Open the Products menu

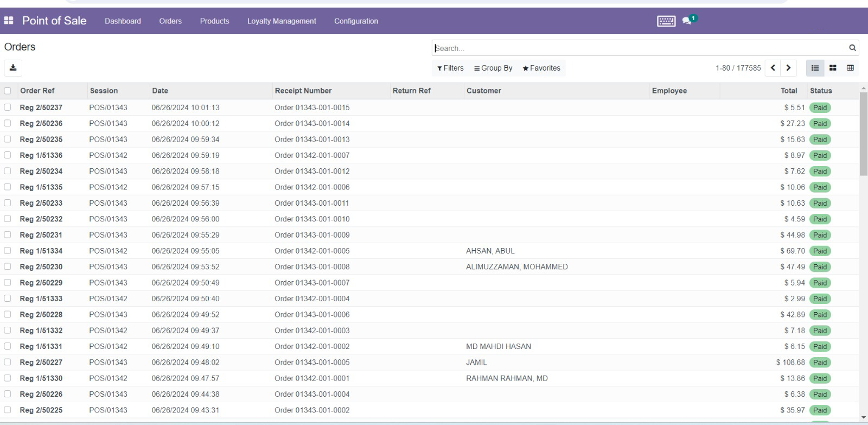click(x=214, y=21)
